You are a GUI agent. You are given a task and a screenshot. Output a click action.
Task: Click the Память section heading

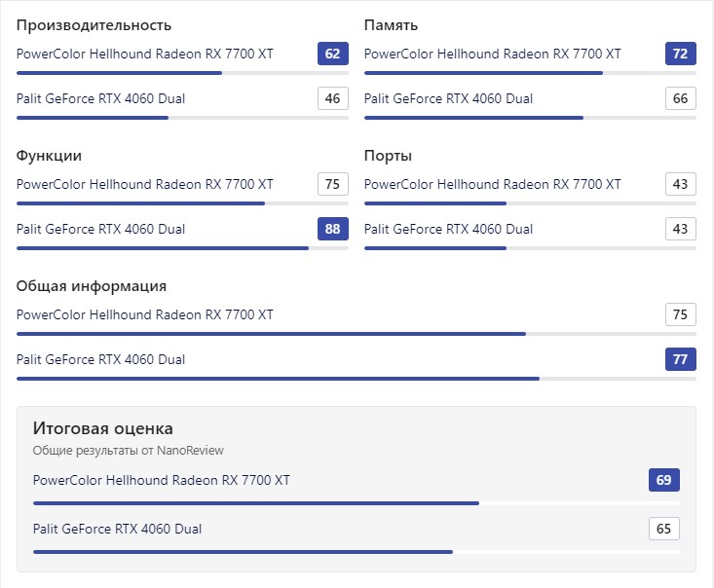391,25
